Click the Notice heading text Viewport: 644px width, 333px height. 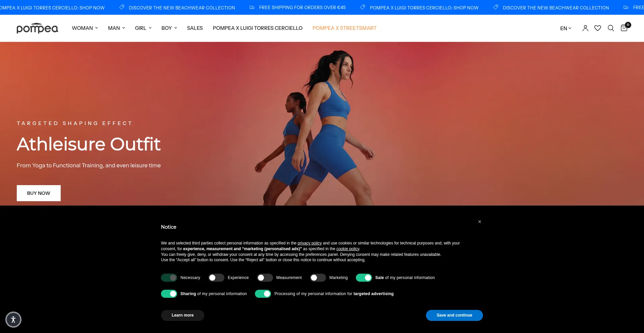click(168, 227)
